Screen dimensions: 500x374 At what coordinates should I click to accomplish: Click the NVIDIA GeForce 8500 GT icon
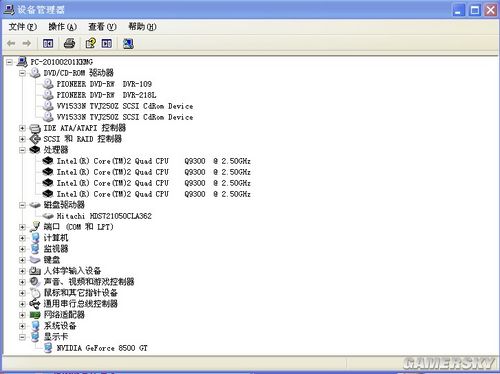coord(48,348)
